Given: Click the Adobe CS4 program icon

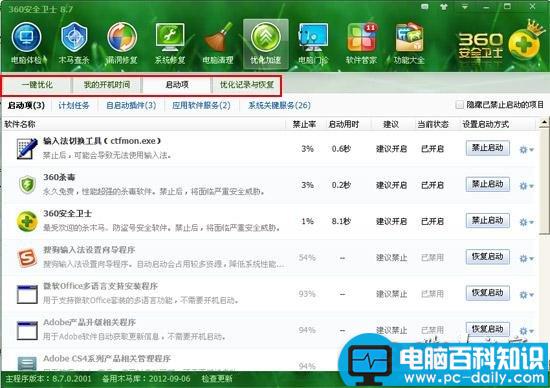Looking at the screenshot, I should point(27,363).
